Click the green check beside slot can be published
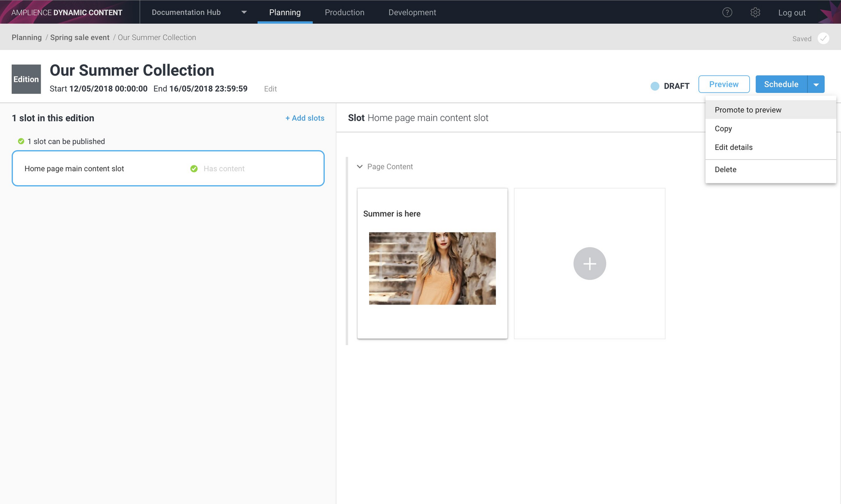The width and height of the screenshot is (841, 504). (x=21, y=141)
